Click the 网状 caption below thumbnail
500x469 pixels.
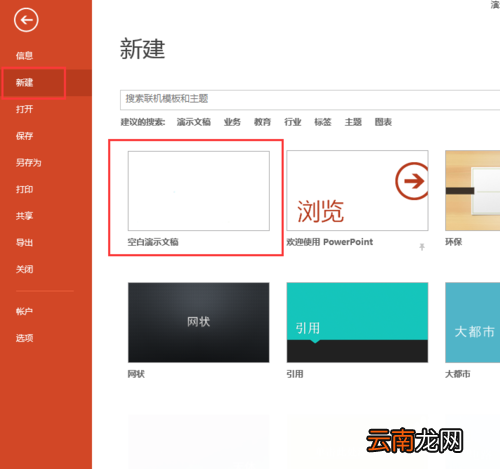point(136,374)
